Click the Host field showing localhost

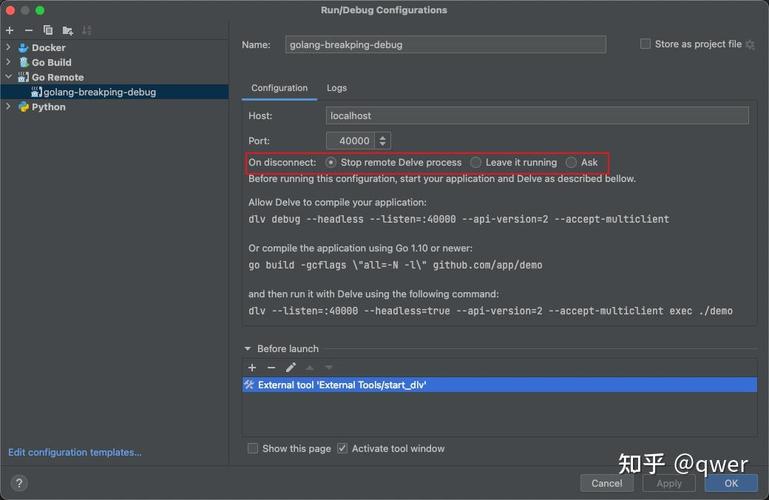coord(537,116)
